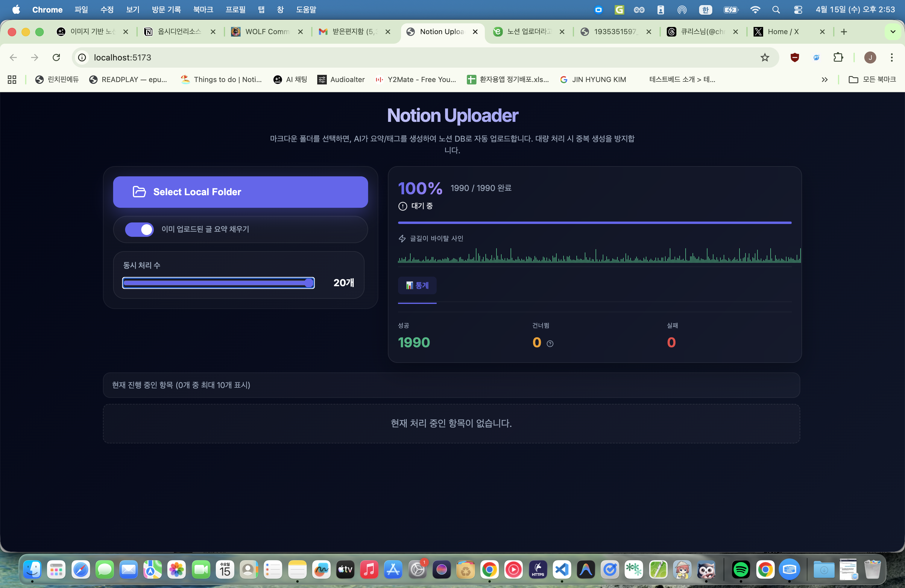Open the macOS Control Center icon

point(798,10)
